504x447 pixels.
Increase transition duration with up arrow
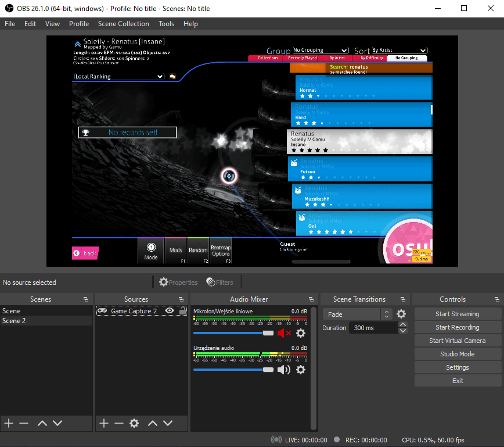[403, 324]
